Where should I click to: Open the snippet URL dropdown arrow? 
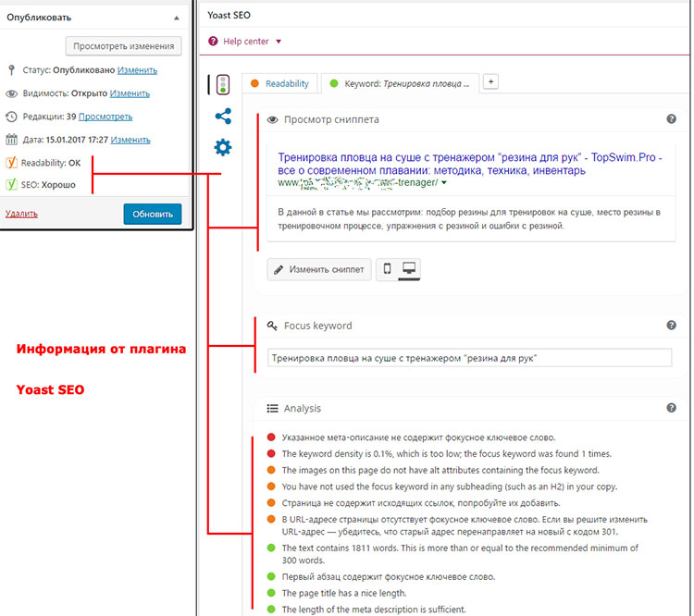444,183
